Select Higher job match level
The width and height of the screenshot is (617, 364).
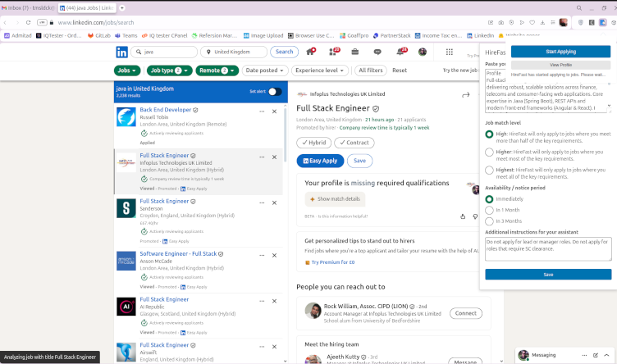pos(490,152)
